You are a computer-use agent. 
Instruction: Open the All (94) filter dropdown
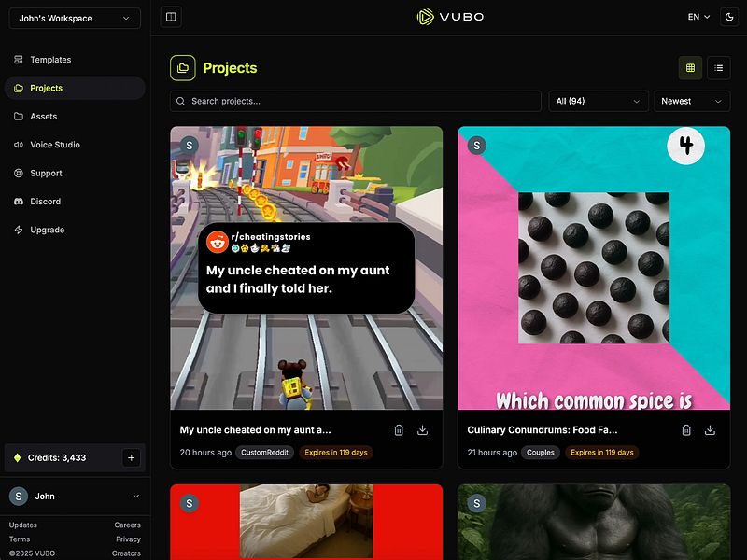pyautogui.click(x=598, y=101)
